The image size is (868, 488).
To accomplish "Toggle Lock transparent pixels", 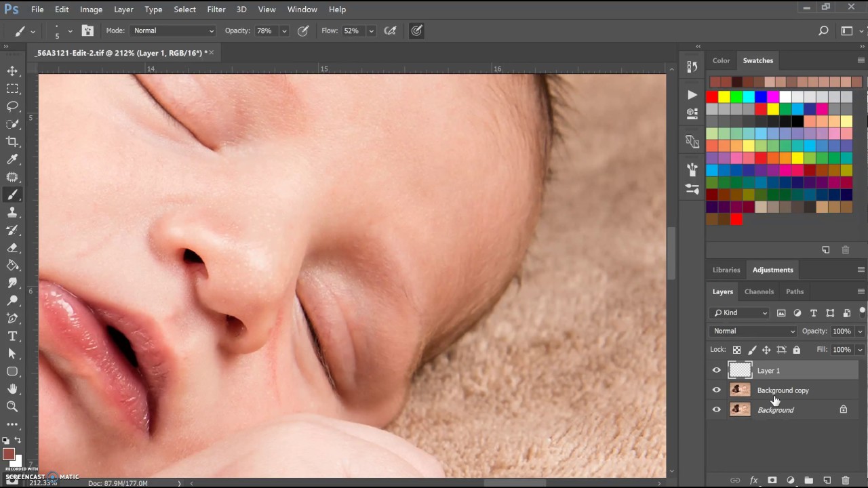I will 736,350.
